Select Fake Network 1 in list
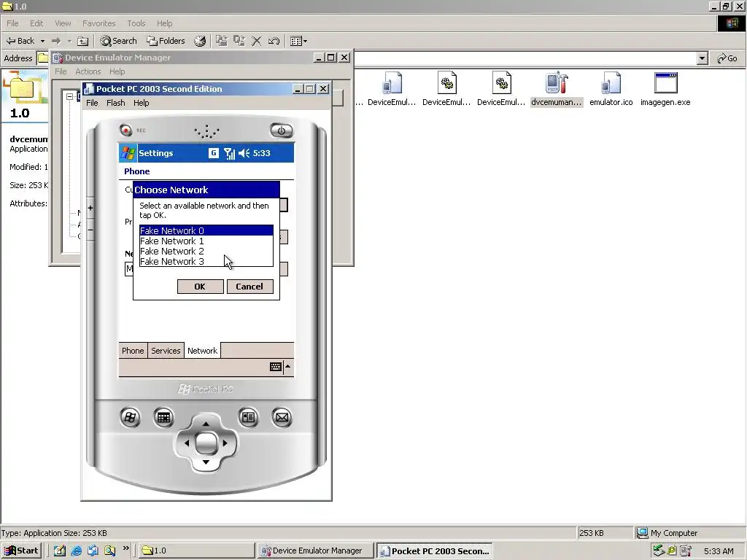This screenshot has width=747, height=560. [x=206, y=241]
